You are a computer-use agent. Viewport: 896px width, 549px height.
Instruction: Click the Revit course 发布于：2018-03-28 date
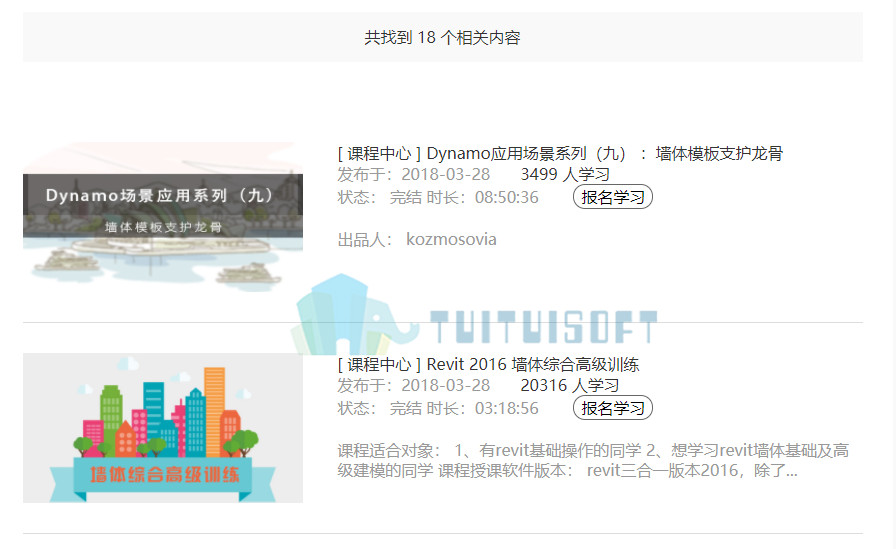click(414, 386)
